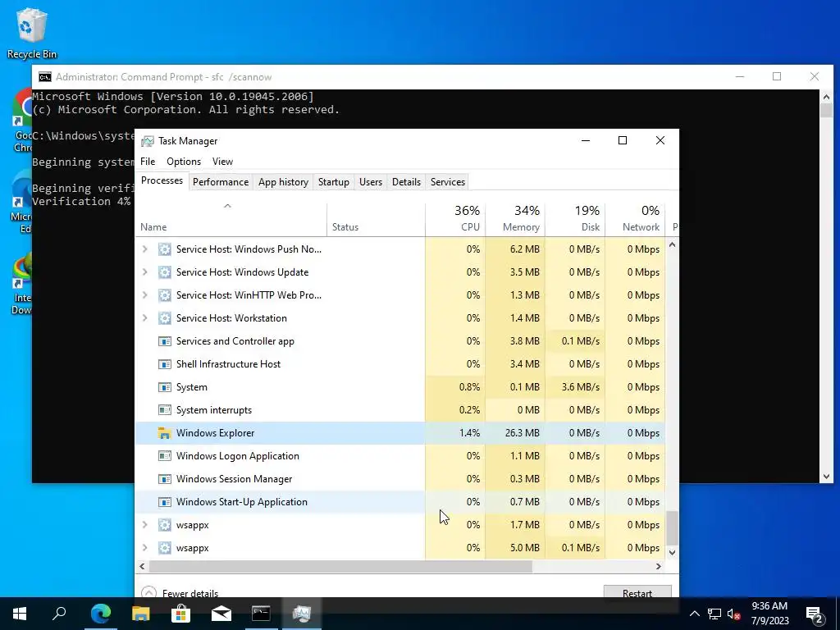The width and height of the screenshot is (840, 630).
Task: Click gear icon of Service Host: WinHTTP Web Pro...
Action: click(x=164, y=295)
